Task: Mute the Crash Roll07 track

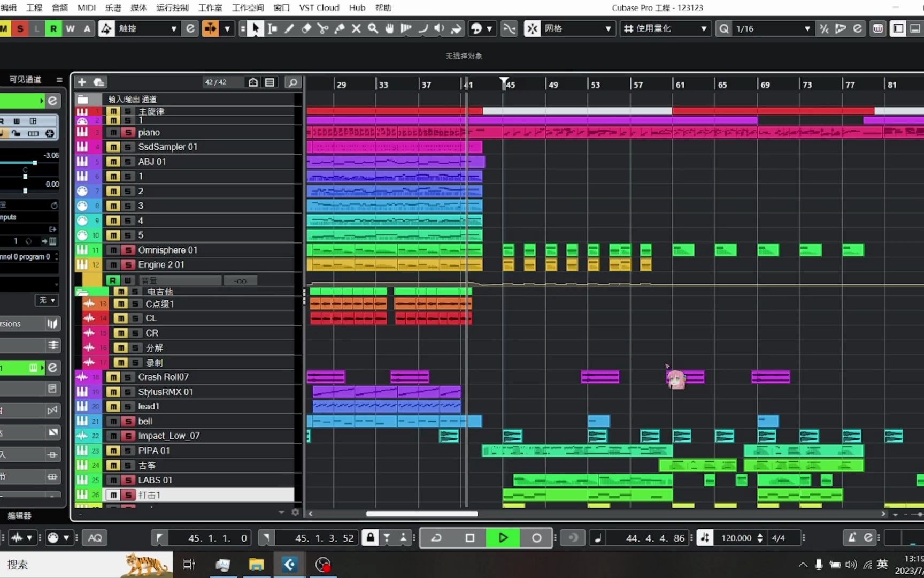Action: click(113, 377)
